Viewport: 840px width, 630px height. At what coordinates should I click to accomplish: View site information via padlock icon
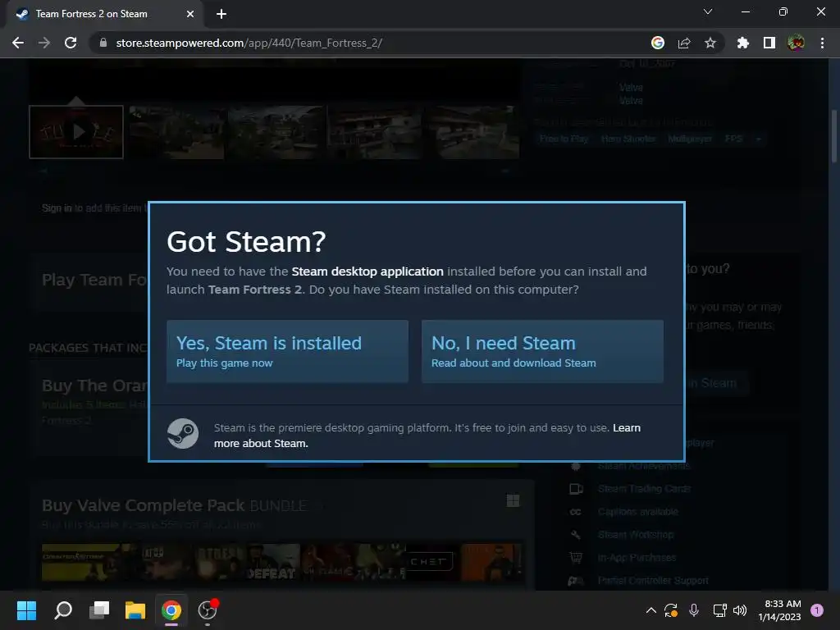point(103,43)
